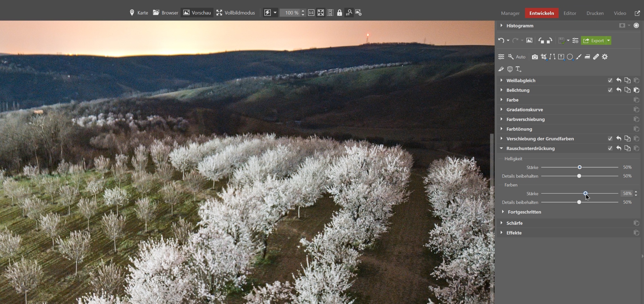Click the zoom lock padlock icon
This screenshot has height=304, width=644.
[340, 13]
